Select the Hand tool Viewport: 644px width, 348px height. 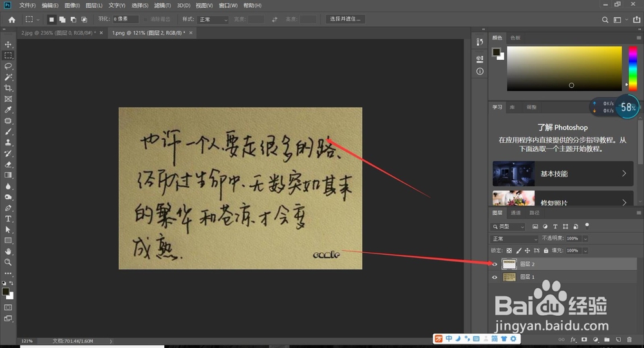[x=8, y=251]
